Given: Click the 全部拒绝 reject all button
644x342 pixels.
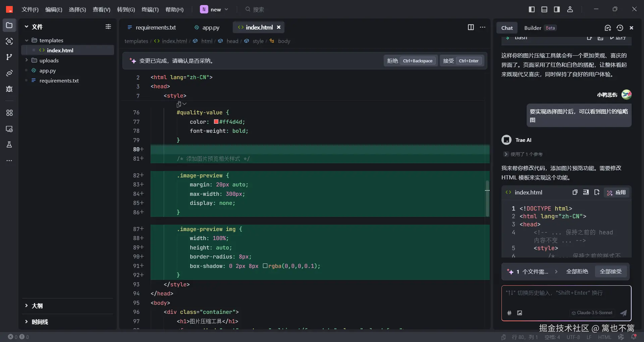Looking at the screenshot, I should [577, 272].
